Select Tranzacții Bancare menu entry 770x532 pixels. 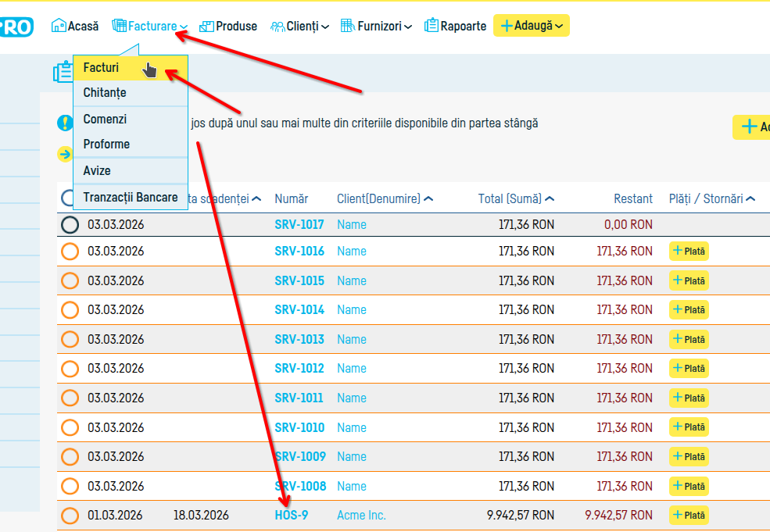click(x=130, y=198)
